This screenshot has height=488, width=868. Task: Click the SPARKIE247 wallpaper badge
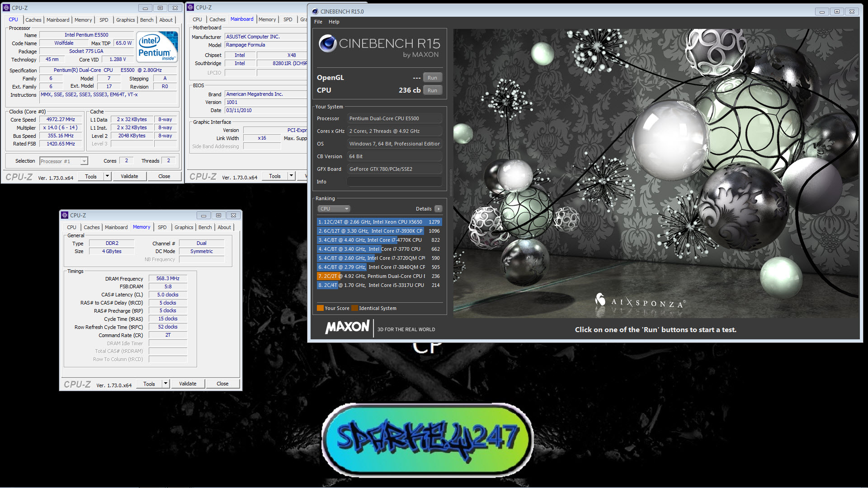[x=427, y=440]
